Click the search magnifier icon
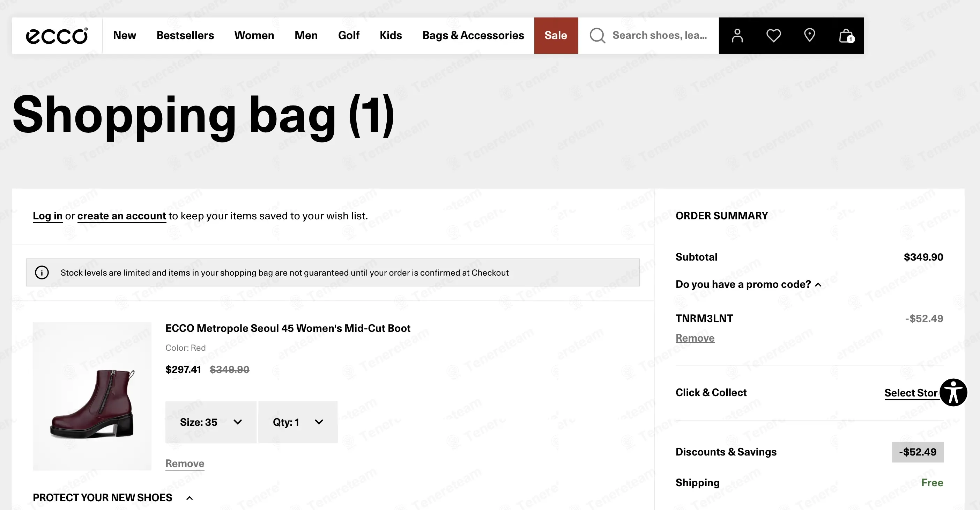 tap(597, 35)
